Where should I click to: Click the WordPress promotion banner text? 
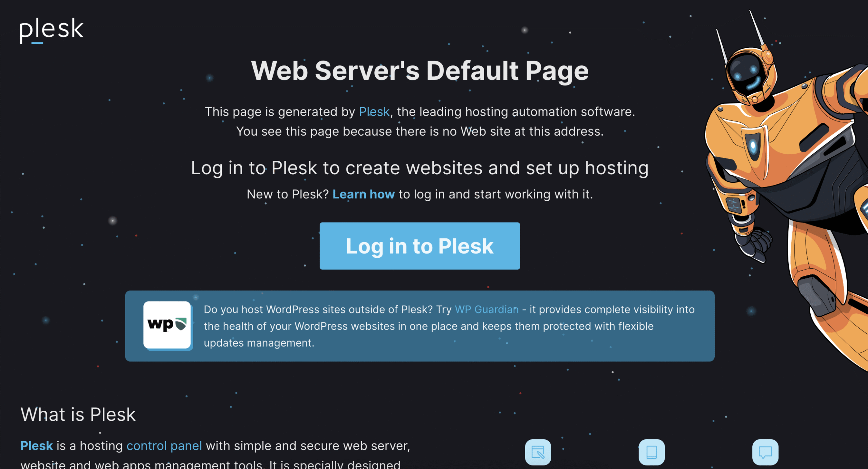click(449, 326)
